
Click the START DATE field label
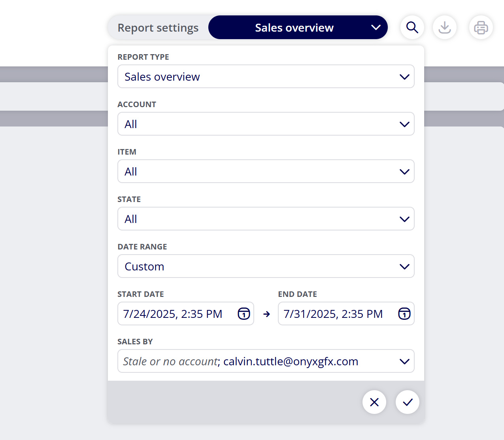click(141, 294)
